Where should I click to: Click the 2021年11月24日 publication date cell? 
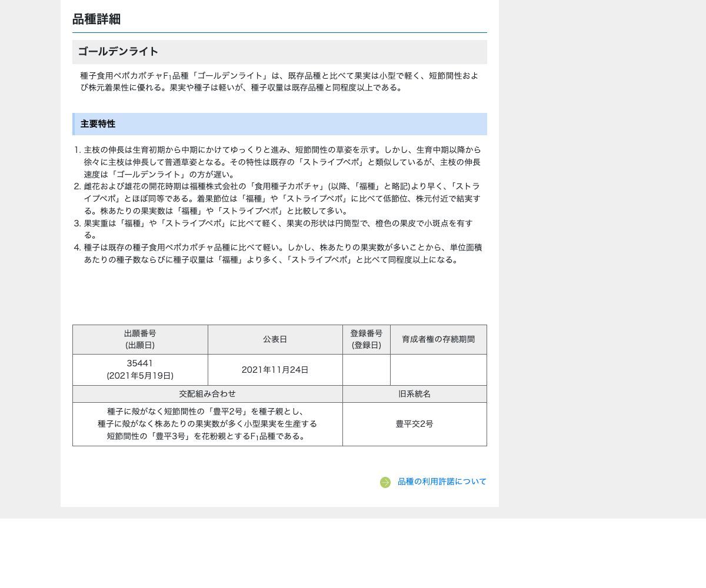click(275, 369)
